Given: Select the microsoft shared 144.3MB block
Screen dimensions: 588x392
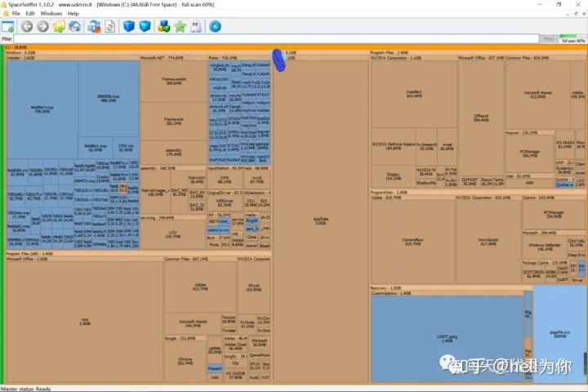Looking at the screenshot, I should point(193,323).
